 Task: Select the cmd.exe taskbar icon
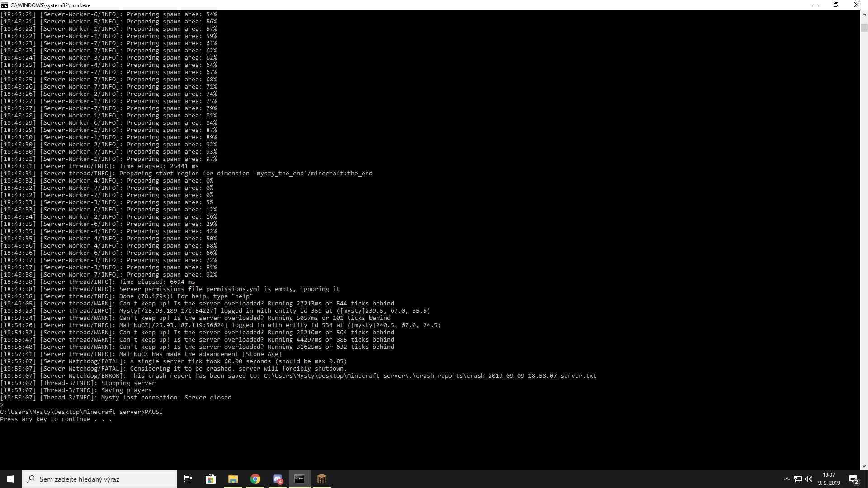coord(299,479)
